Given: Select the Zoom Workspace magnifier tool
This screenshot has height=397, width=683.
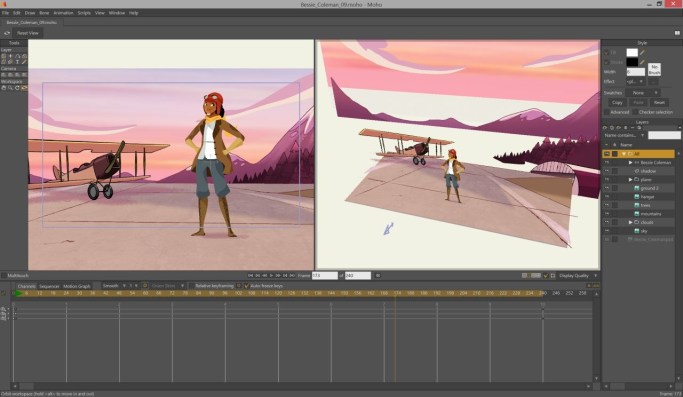Looking at the screenshot, I should [x=10, y=88].
